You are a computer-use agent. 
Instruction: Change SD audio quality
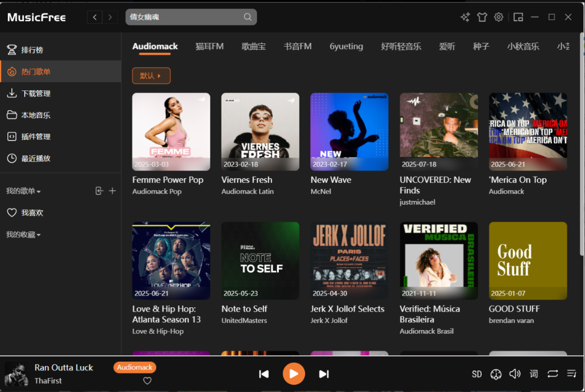(x=477, y=374)
